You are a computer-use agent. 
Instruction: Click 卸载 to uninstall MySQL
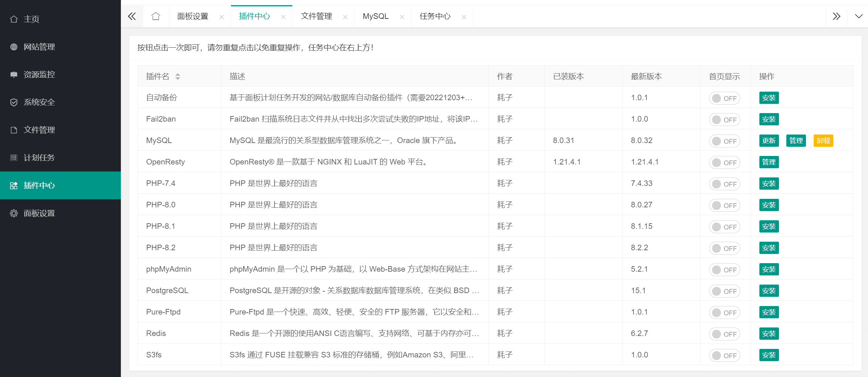point(823,140)
